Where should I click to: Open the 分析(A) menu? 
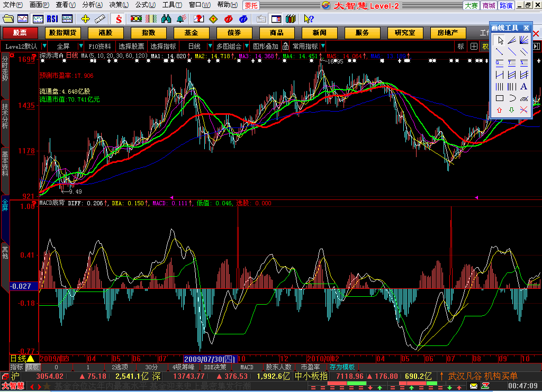coord(92,5)
